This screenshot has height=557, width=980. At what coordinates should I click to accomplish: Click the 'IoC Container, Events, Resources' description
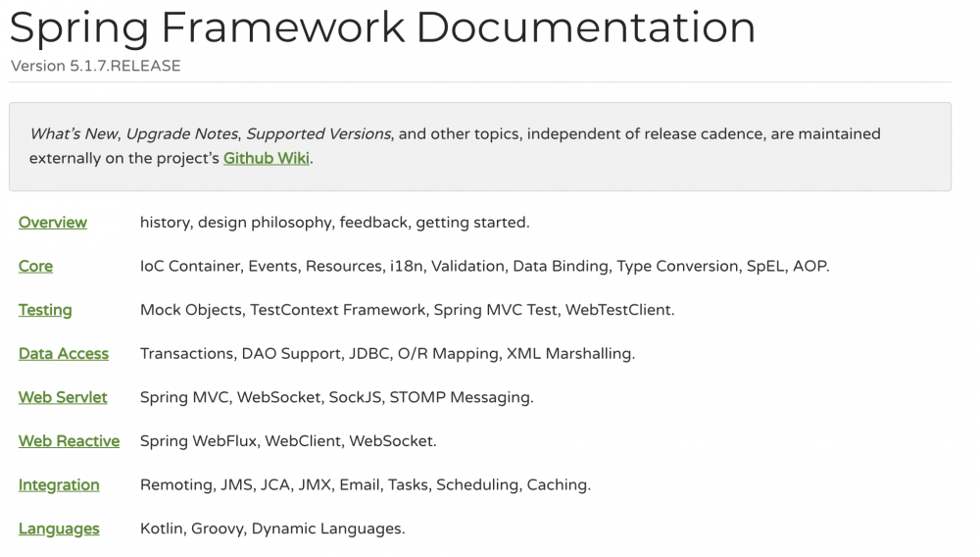[484, 267]
